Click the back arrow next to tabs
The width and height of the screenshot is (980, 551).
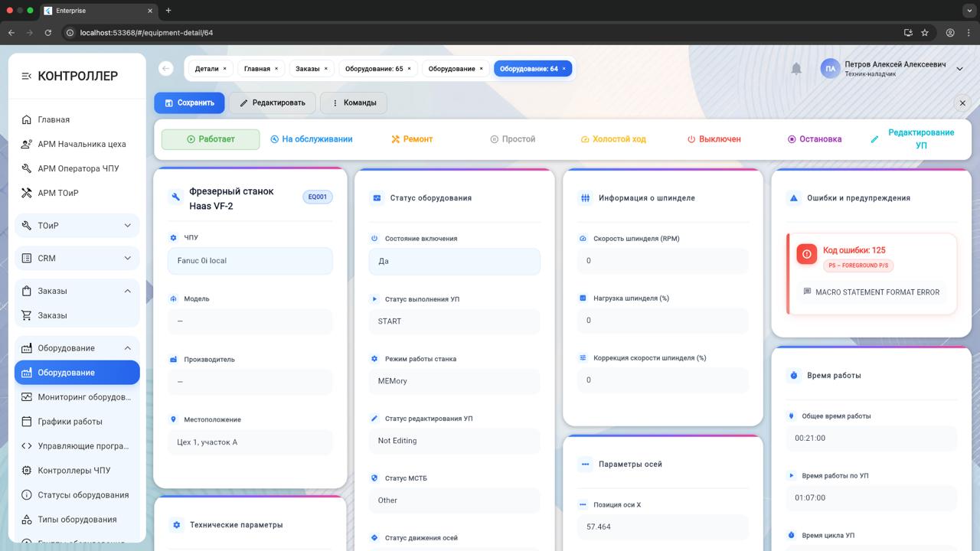click(166, 69)
